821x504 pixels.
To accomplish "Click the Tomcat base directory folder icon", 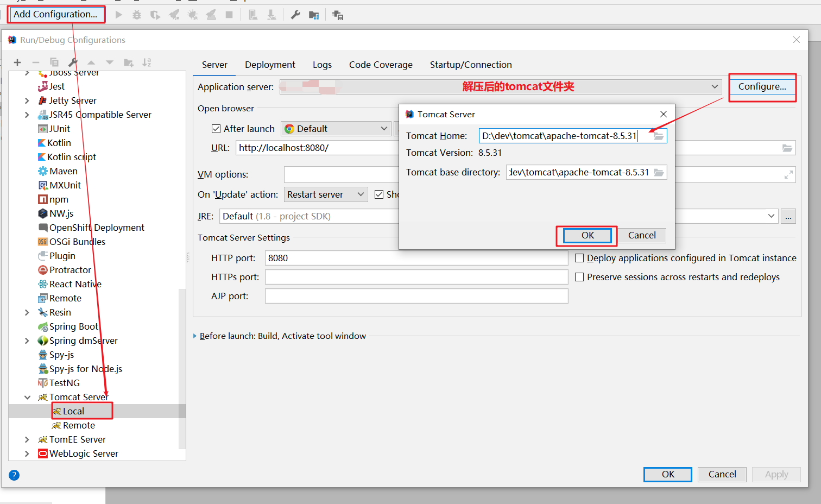I will [x=659, y=172].
